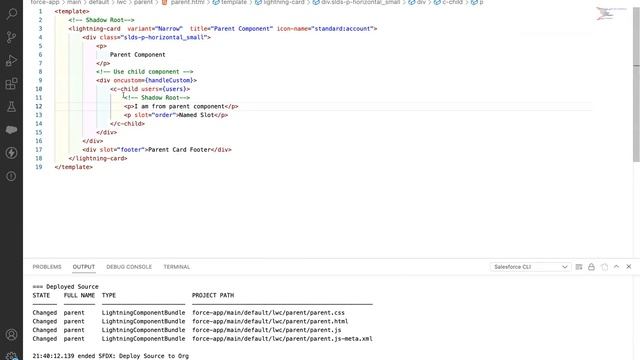This screenshot has height=360, width=640.
Task: Switch to the DEBUG CONSOLE tab
Action: (129, 267)
